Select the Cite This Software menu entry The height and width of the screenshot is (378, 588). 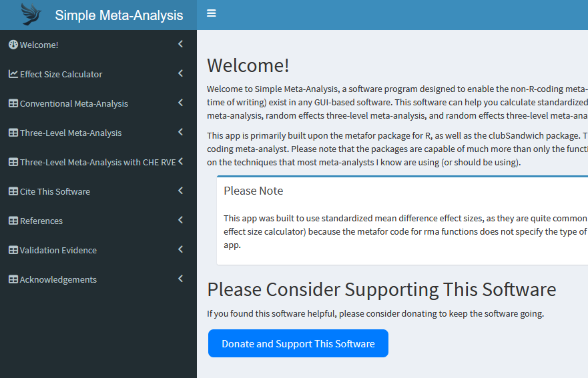pos(55,191)
